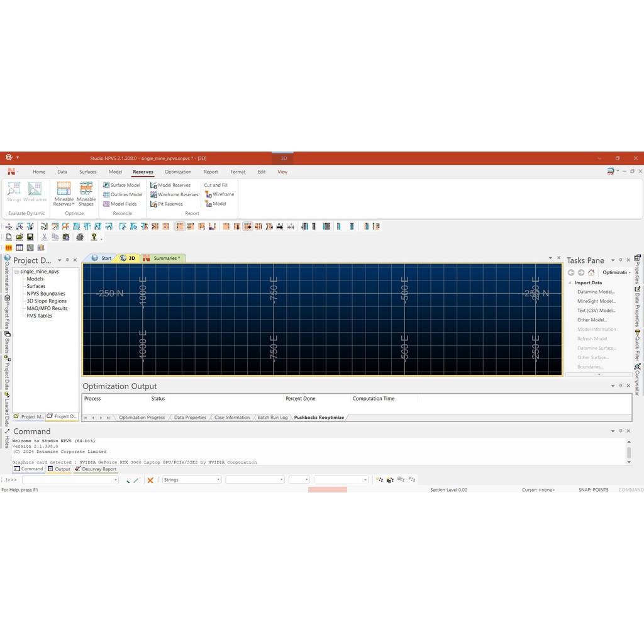Click the Percent Done column header

[317, 398]
